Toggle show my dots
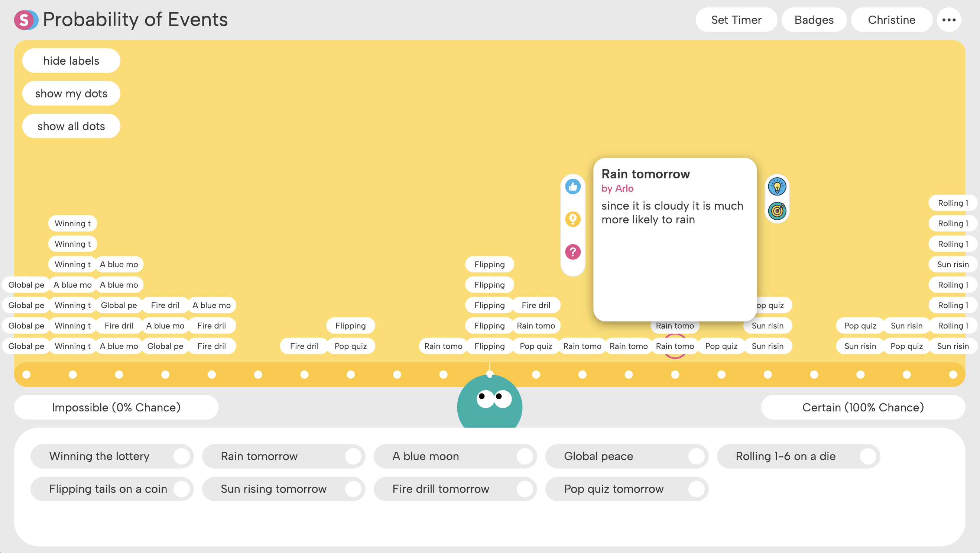 point(71,93)
